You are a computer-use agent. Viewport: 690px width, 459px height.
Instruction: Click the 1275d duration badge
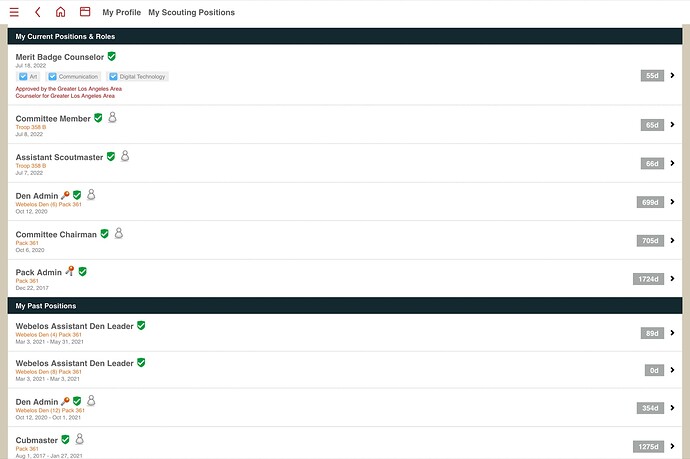coord(648,447)
